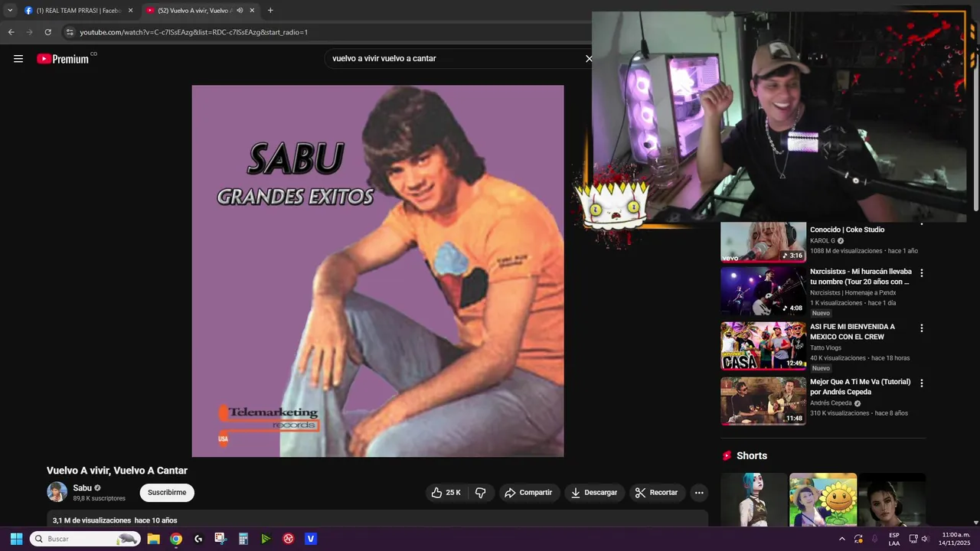Open a new browser tab with plus icon
Screen dimensions: 980x551
tap(270, 11)
